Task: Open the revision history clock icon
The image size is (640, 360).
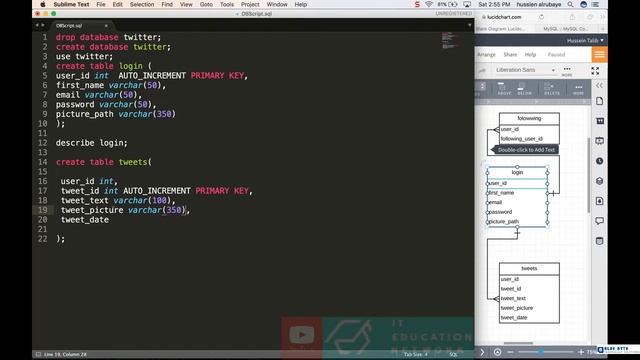Action: point(600,161)
